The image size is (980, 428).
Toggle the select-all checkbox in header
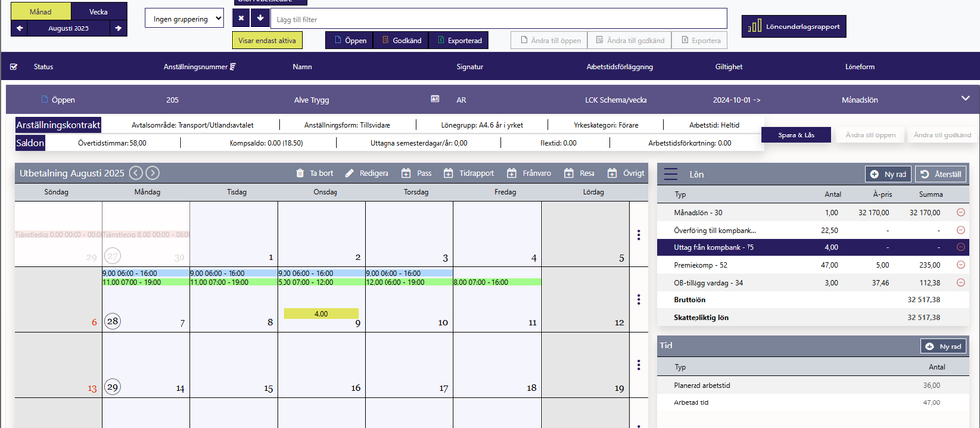pos(13,67)
